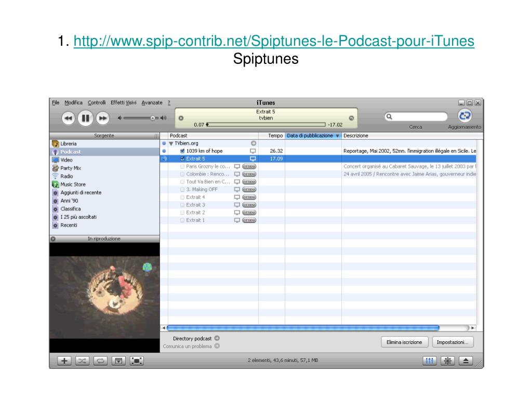
Task: Toggle the Colombie : Renco... checkbox
Action: click(182, 174)
